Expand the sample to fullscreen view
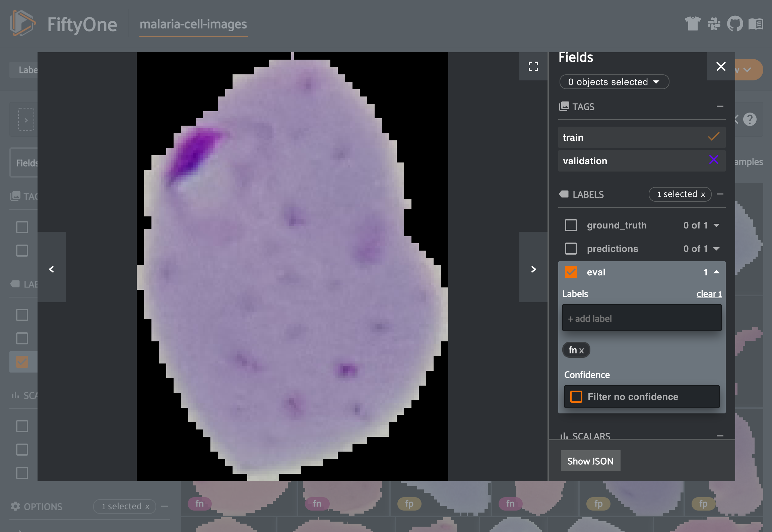This screenshot has height=532, width=772. pos(533,67)
